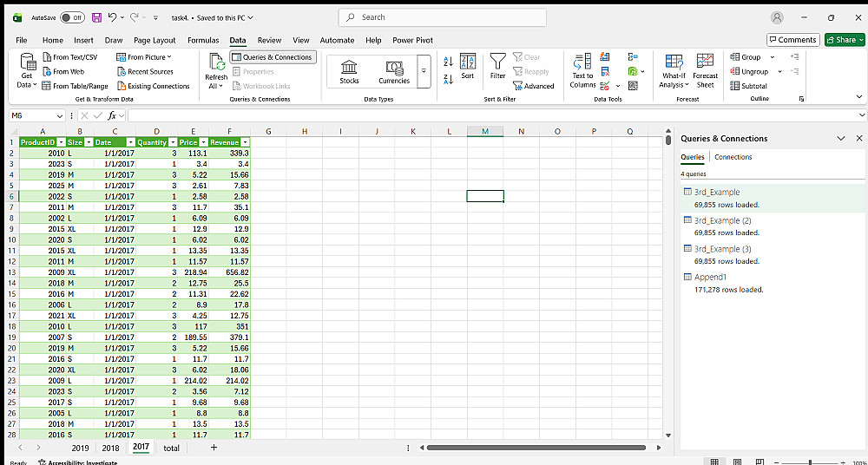Click Remove Duplicates icon
This screenshot has height=465, width=868.
pos(605,71)
